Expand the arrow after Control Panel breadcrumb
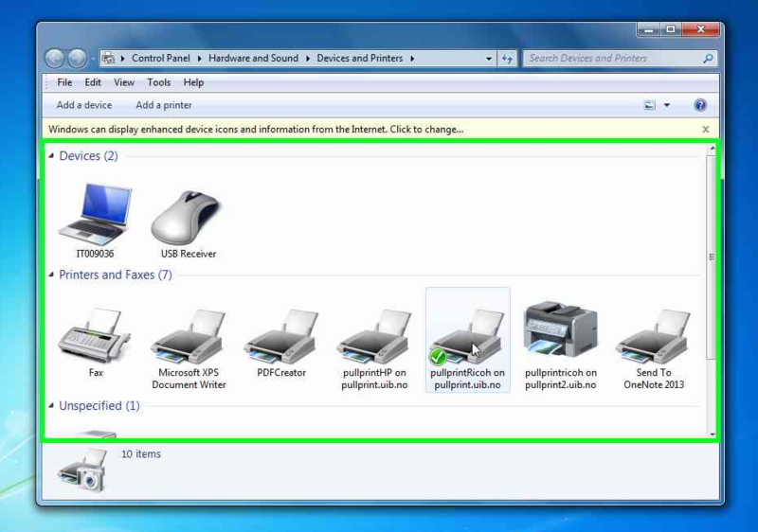Screen dimensions: 758x532 (200, 59)
